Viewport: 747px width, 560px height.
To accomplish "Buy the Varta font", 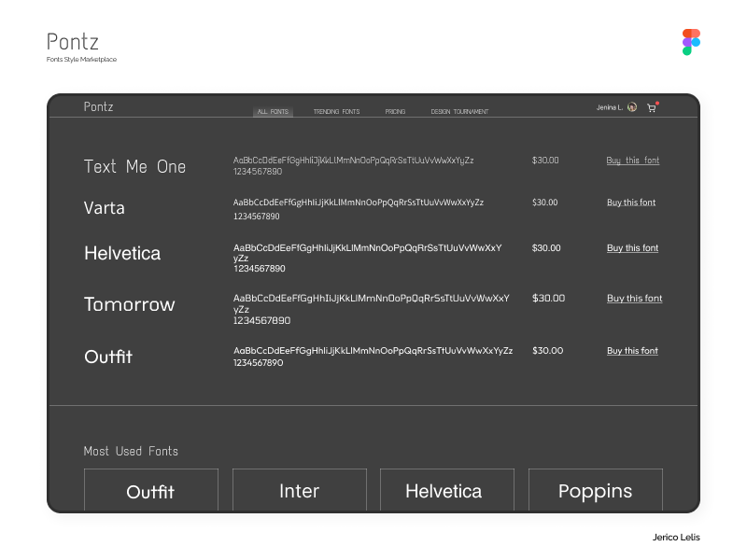I will [x=631, y=203].
